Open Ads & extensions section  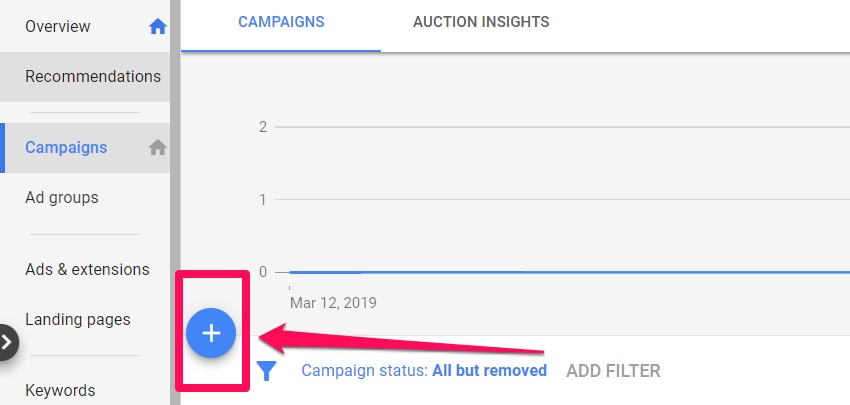(87, 269)
